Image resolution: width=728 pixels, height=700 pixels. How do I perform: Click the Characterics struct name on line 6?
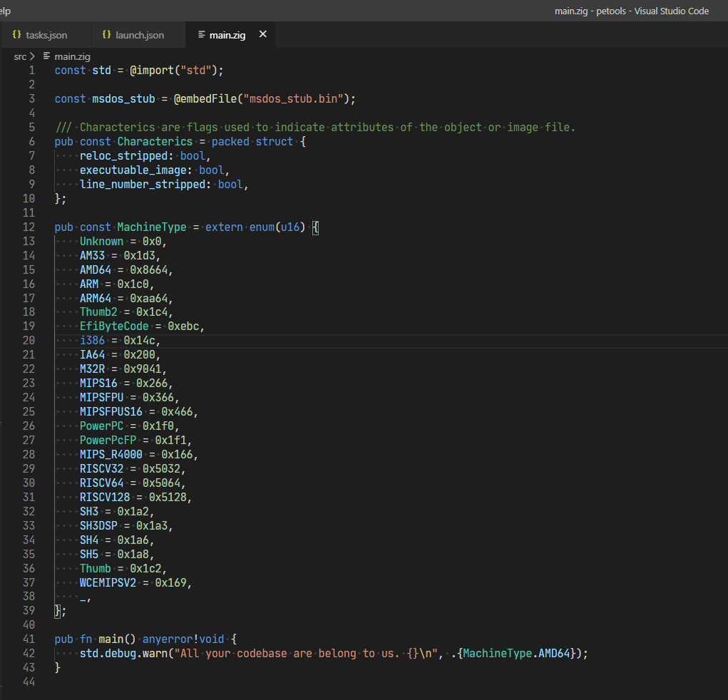pos(155,141)
